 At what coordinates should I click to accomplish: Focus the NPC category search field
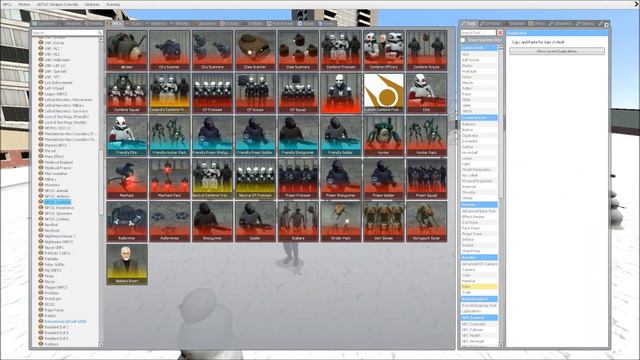click(x=67, y=33)
